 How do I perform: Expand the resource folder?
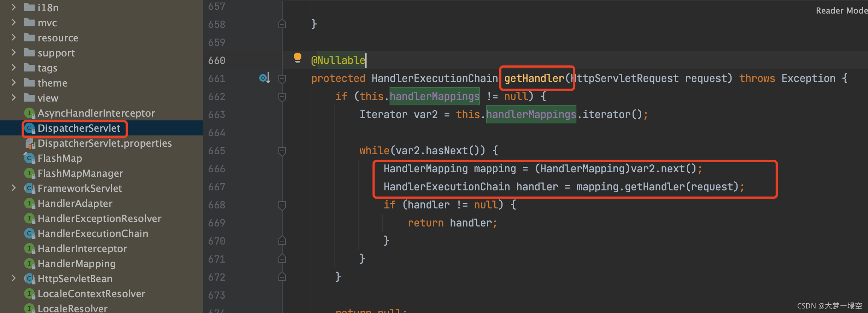click(14, 38)
